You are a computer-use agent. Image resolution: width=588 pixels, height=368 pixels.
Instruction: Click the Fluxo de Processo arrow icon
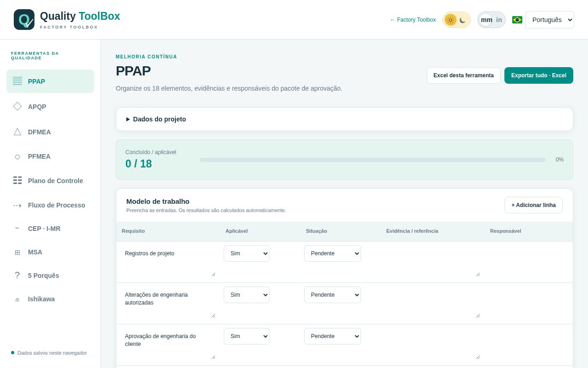(17, 205)
